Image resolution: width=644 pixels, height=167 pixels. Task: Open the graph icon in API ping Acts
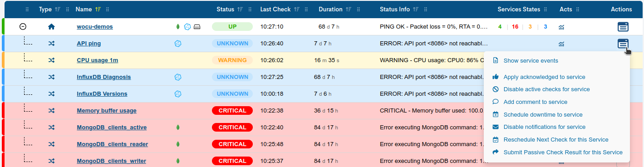tap(561, 44)
